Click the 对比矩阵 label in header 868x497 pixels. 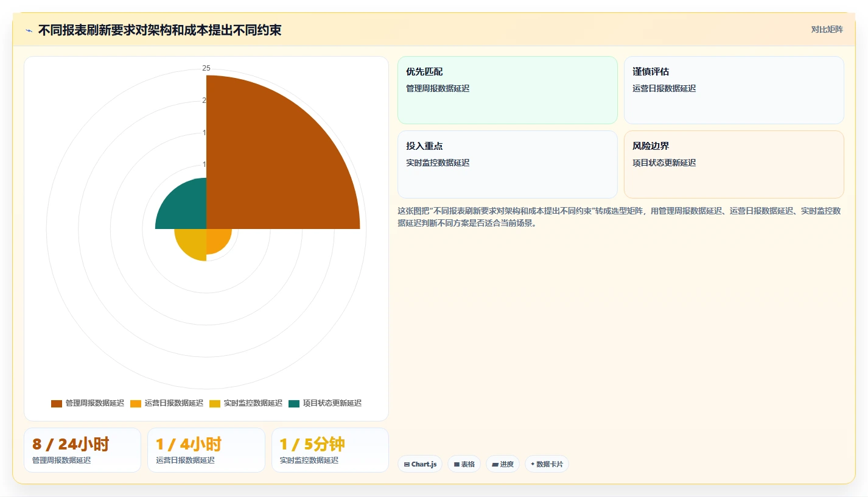827,29
